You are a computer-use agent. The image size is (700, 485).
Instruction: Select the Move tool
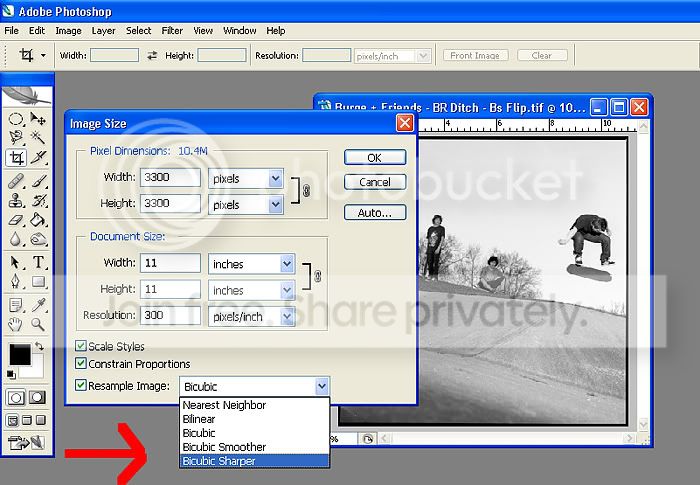pyautogui.click(x=39, y=119)
